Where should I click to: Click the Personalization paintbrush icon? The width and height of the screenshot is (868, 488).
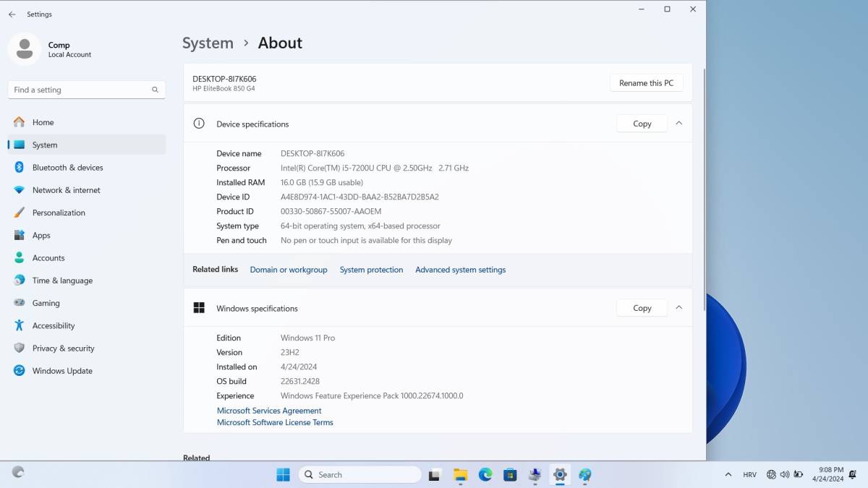[19, 213]
